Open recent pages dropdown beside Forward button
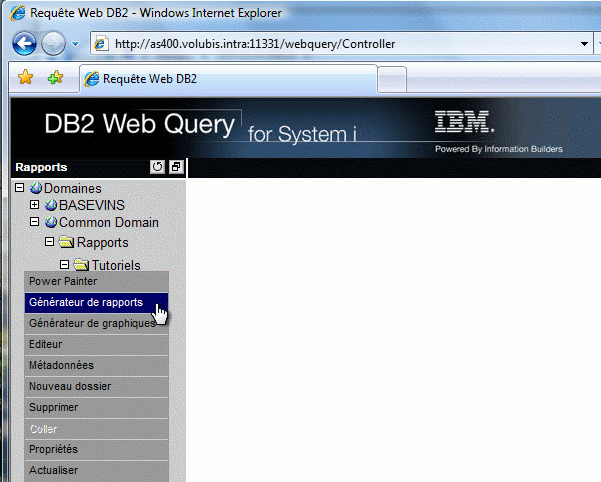601x482 pixels. 76,44
